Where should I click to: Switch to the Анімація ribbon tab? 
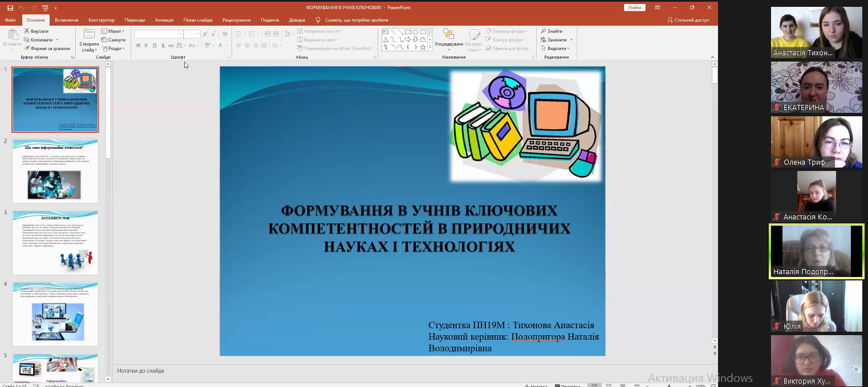pos(164,20)
